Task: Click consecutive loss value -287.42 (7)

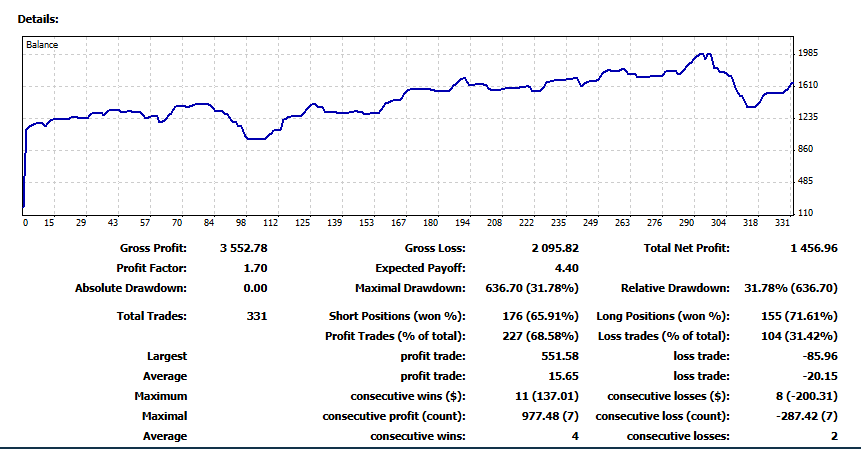Action: pos(807,416)
